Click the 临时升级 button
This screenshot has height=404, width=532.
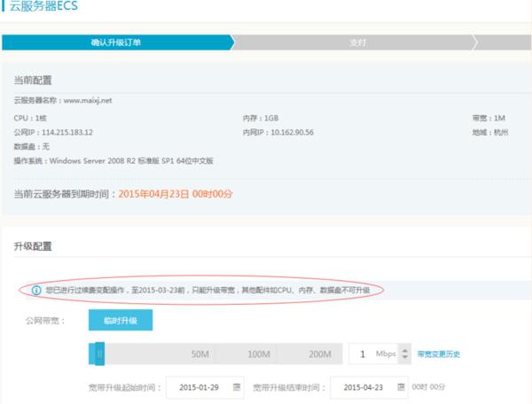[x=121, y=320]
